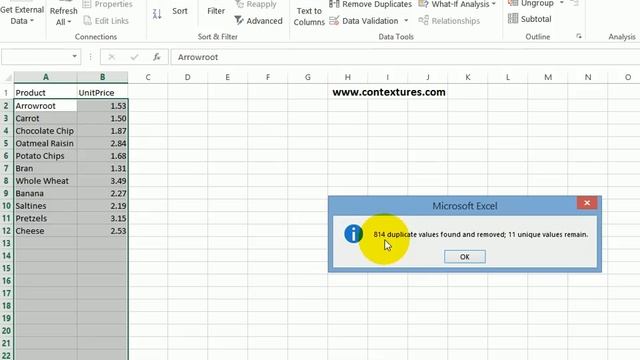
Task: Click the Ungroup icon
Action: pyautogui.click(x=513, y=3)
